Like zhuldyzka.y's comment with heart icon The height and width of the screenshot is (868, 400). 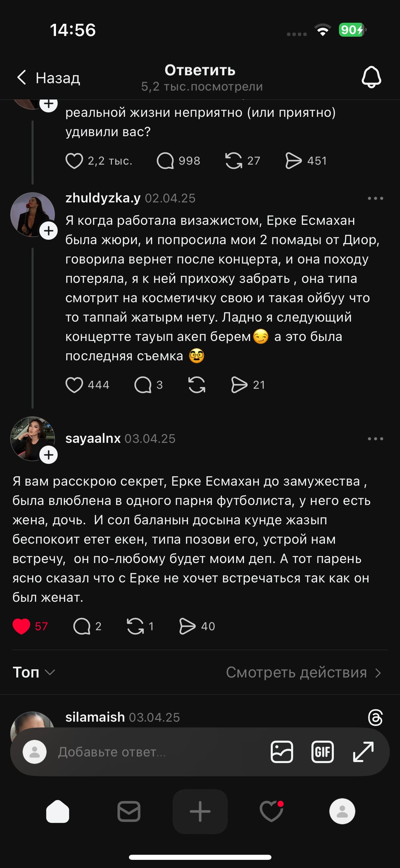[x=74, y=385]
